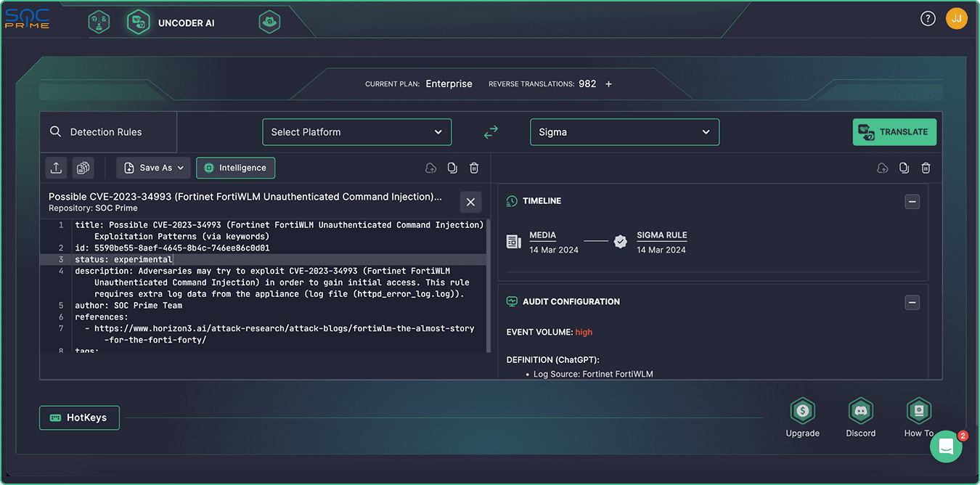Open the Sigma target platform dropdown
This screenshot has width=980, height=485.
[x=624, y=132]
